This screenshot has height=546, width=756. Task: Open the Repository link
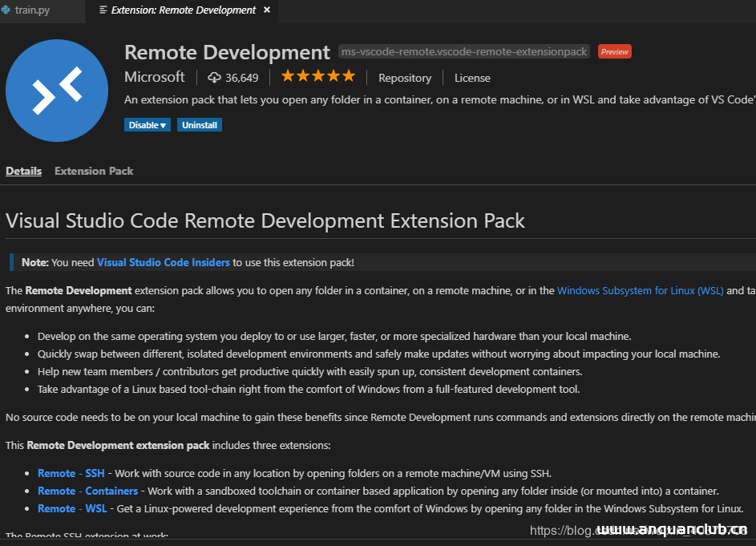coord(404,78)
